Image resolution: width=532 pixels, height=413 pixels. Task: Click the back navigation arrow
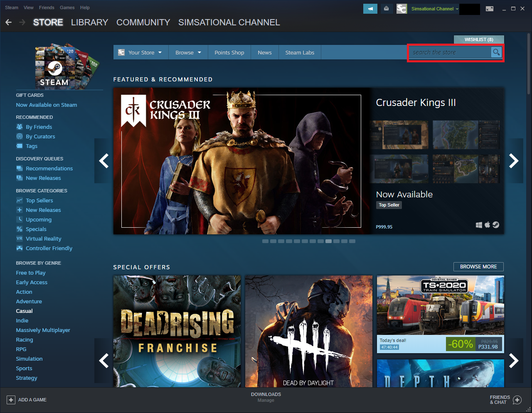(8, 22)
